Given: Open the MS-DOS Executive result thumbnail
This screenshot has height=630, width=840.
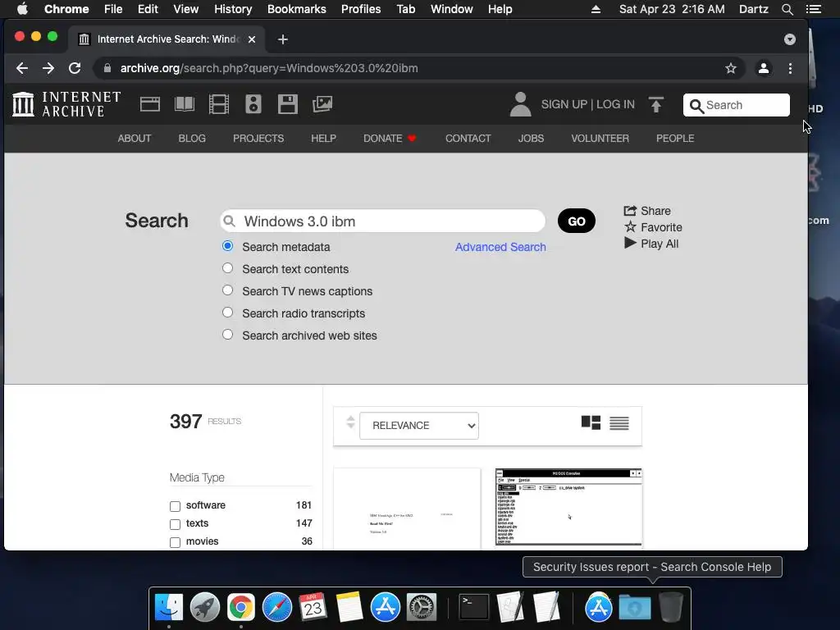Looking at the screenshot, I should pos(568,508).
